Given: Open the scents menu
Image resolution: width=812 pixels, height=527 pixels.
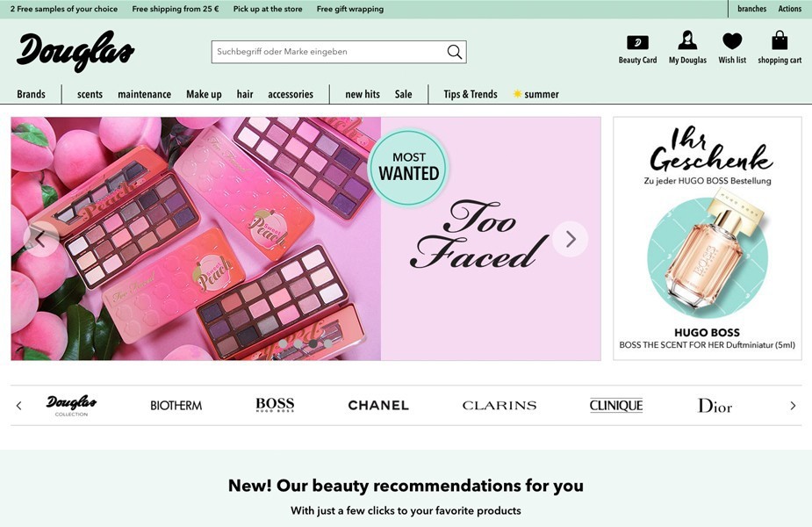Looking at the screenshot, I should [90, 94].
